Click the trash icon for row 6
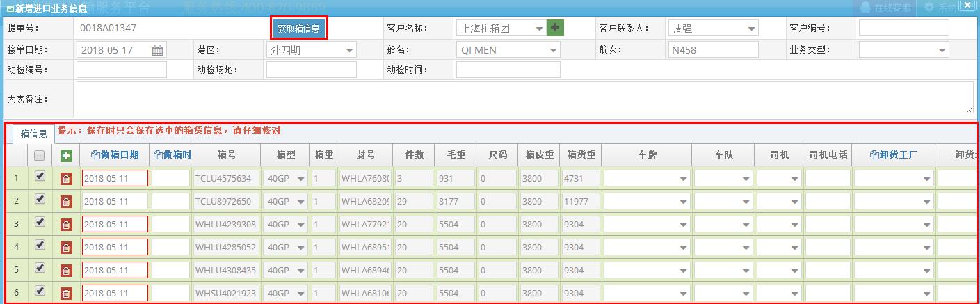The height and width of the screenshot is (304, 980). coord(66,294)
